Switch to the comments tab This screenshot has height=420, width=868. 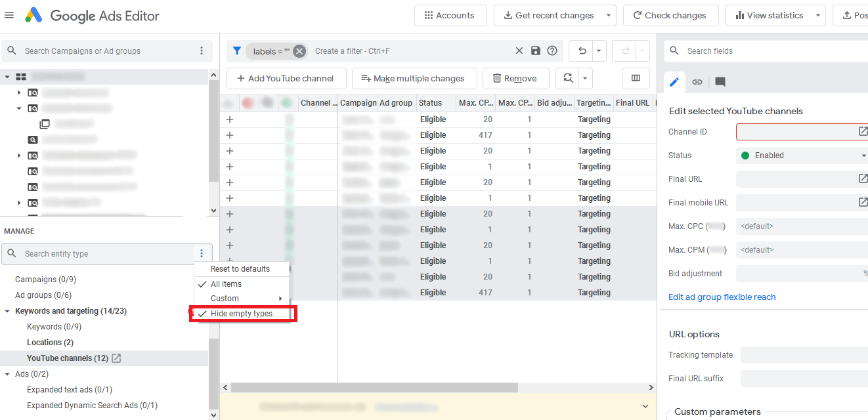[720, 82]
